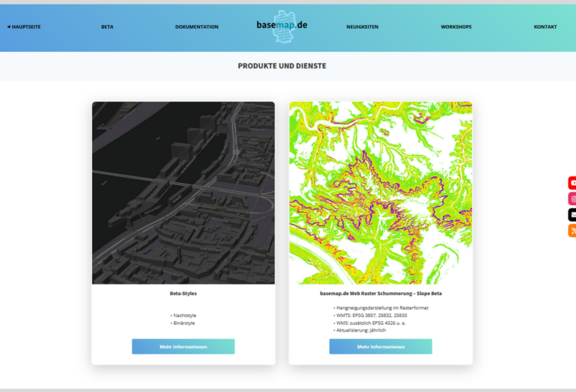Open the dark 3D city map thumbnail
Screen dimensions: 576x392
point(183,193)
